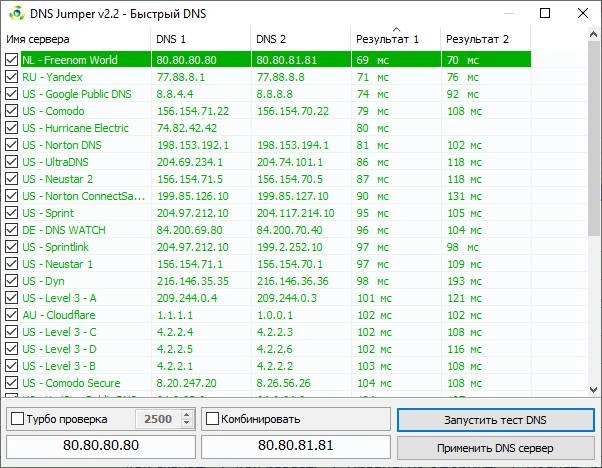602x468 pixels.
Task: Sort by the Результат 2 column header
Action: click(486, 39)
